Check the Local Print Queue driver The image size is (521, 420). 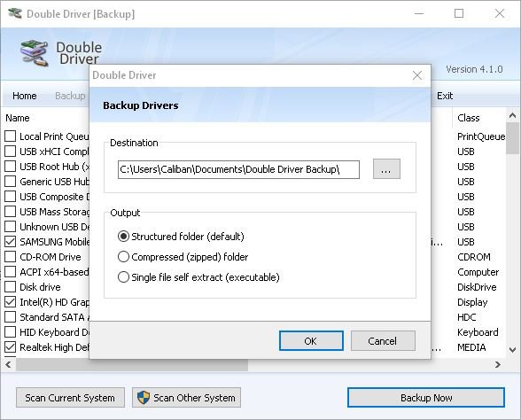[x=11, y=136]
